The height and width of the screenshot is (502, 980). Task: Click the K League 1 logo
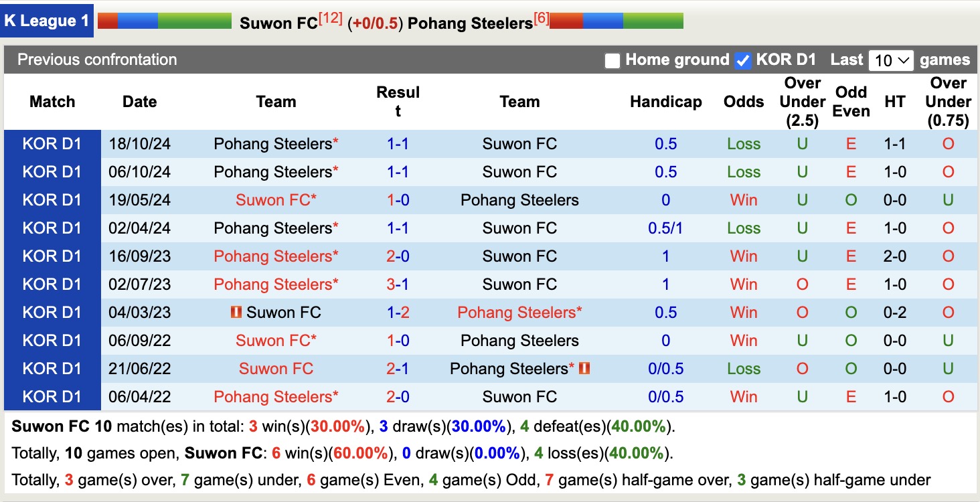point(47,20)
